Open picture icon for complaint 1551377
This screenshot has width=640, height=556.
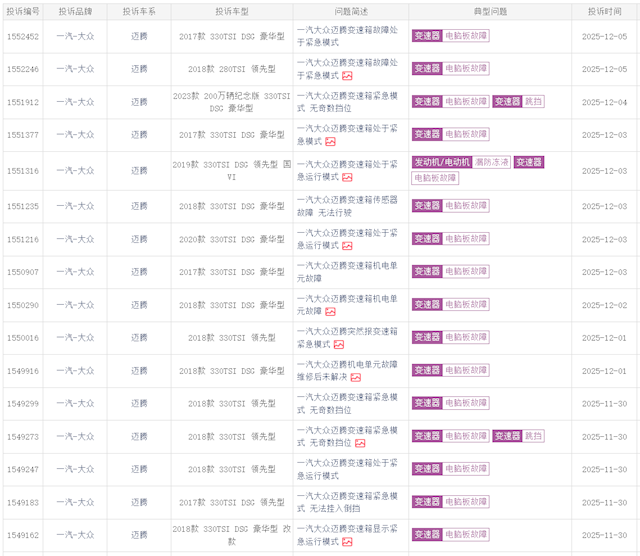[x=330, y=142]
